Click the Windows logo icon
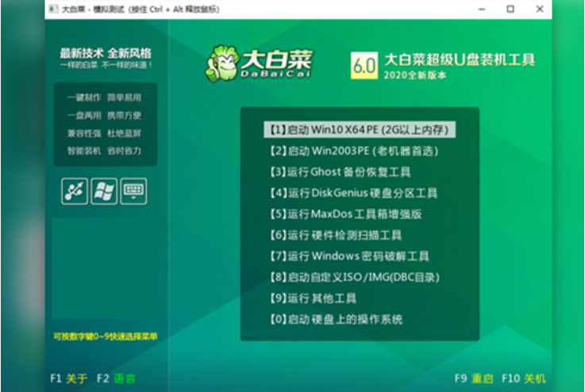The height and width of the screenshot is (392, 585). coord(104,191)
